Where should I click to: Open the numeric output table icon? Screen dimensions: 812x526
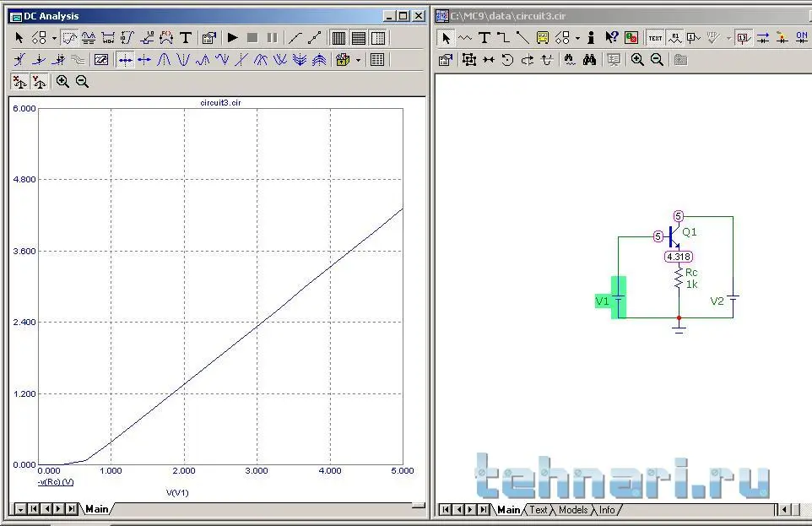(x=377, y=60)
